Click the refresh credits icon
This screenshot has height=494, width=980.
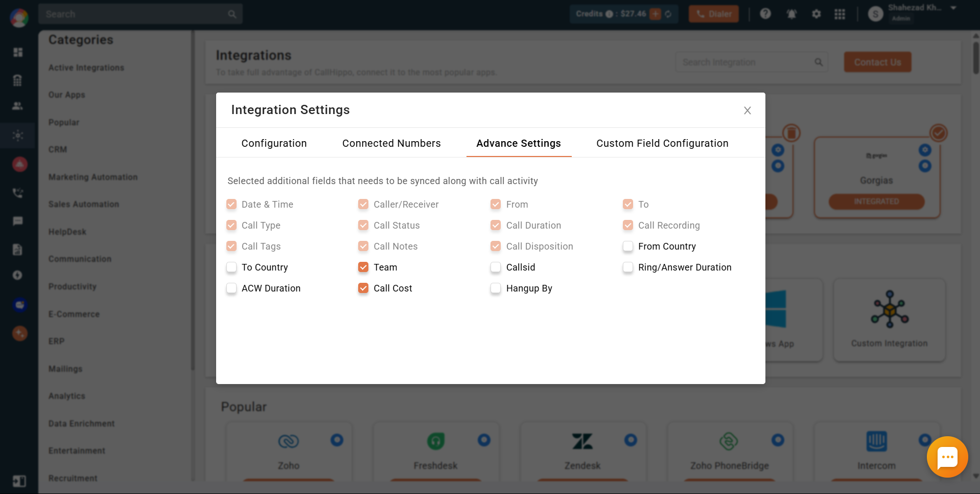(668, 14)
